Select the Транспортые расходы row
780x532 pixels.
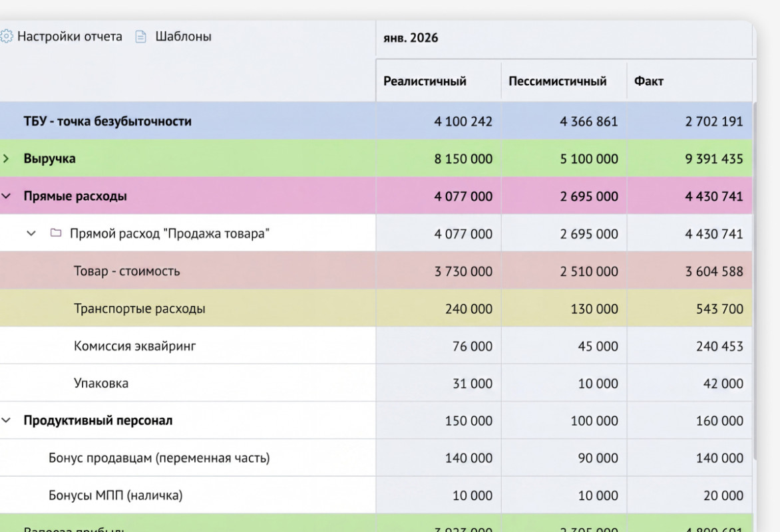point(376,309)
